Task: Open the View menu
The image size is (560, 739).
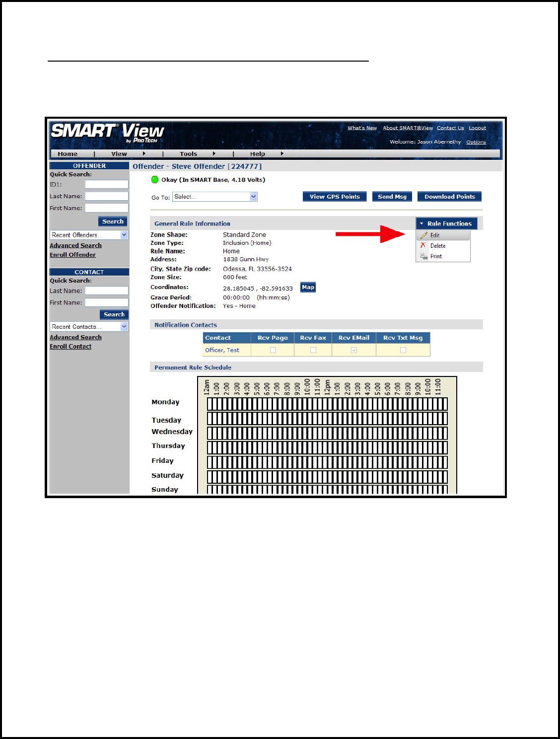Action: [119, 154]
